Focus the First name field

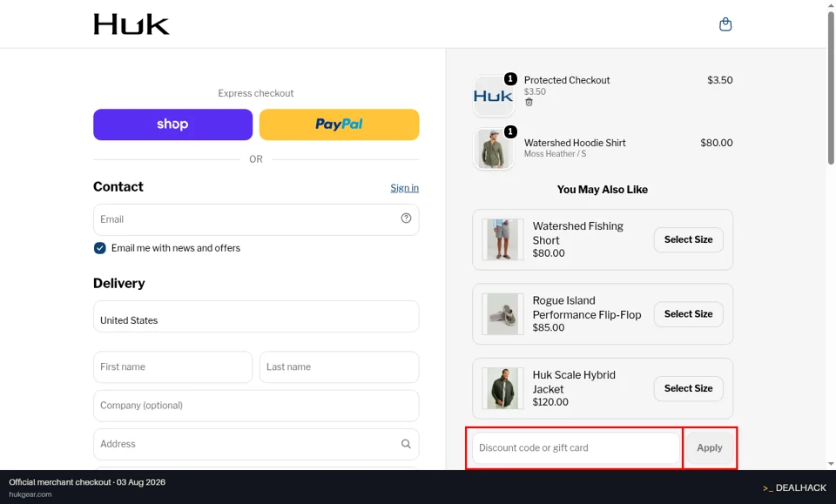coord(172,367)
